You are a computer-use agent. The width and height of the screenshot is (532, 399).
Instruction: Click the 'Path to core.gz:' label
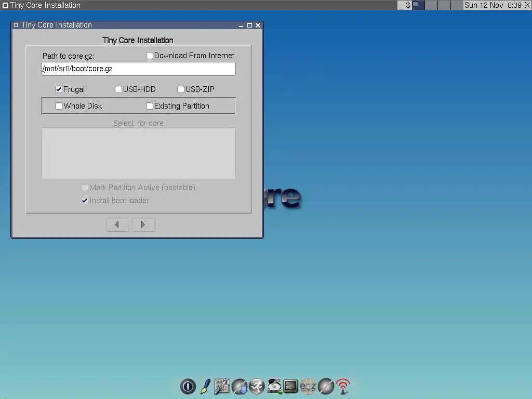click(x=68, y=56)
